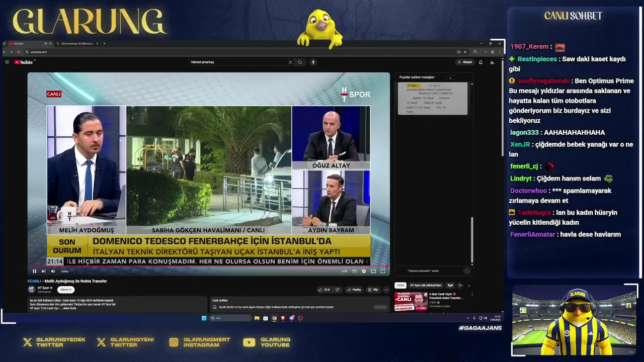
Task: Click the #CANLI hashtag link
Action: click(x=34, y=281)
